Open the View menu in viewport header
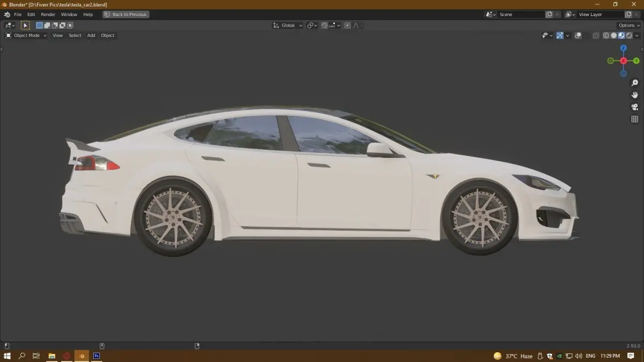644x362 pixels. (57, 35)
